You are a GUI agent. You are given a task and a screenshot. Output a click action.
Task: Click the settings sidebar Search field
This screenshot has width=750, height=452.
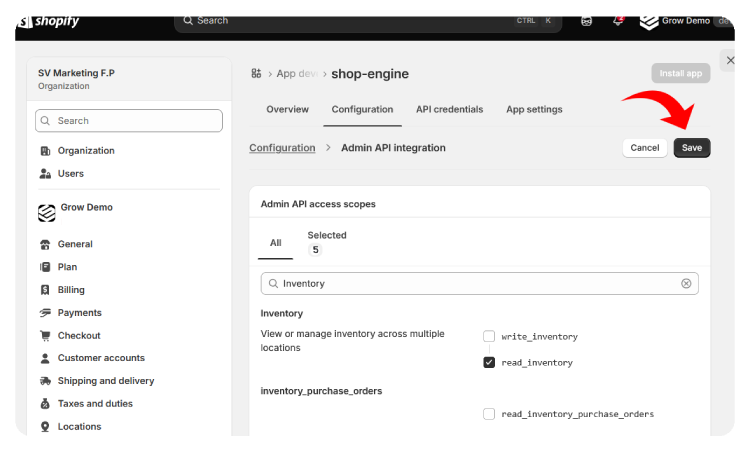pyautogui.click(x=129, y=121)
